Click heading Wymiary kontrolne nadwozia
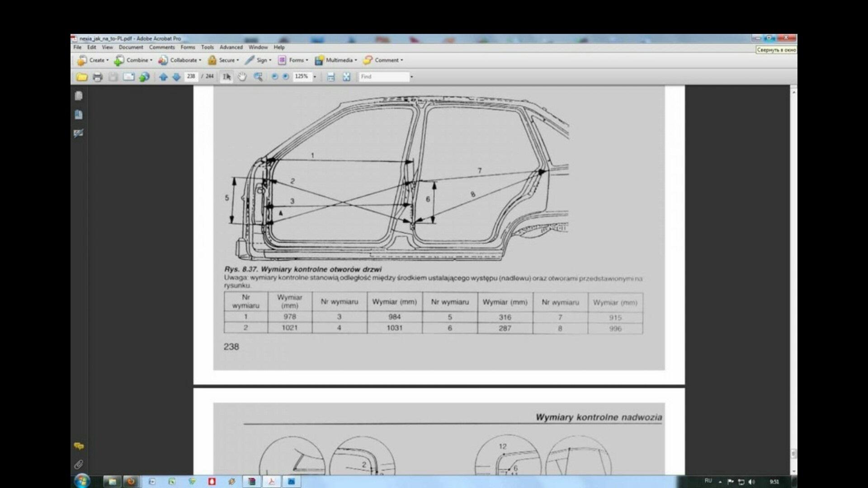Image resolution: width=868 pixels, height=488 pixels. (x=599, y=417)
